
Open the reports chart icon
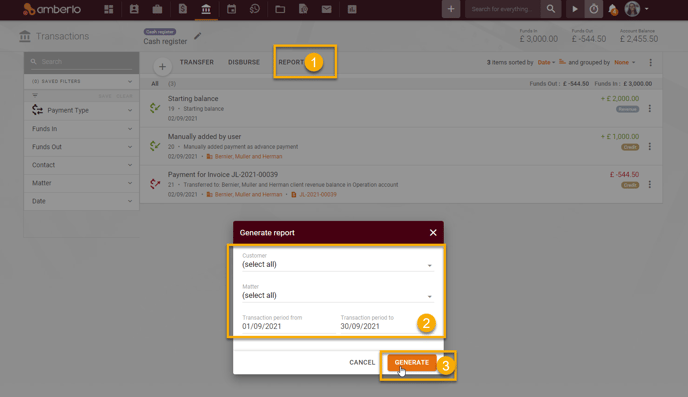click(352, 9)
